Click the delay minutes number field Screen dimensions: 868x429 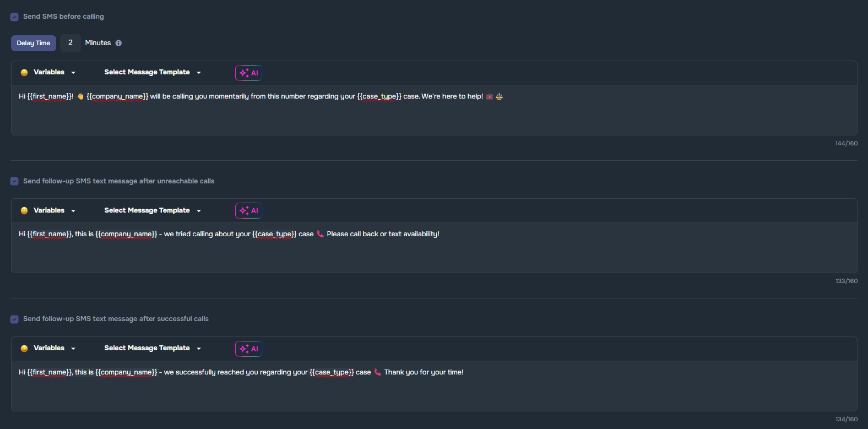[70, 43]
